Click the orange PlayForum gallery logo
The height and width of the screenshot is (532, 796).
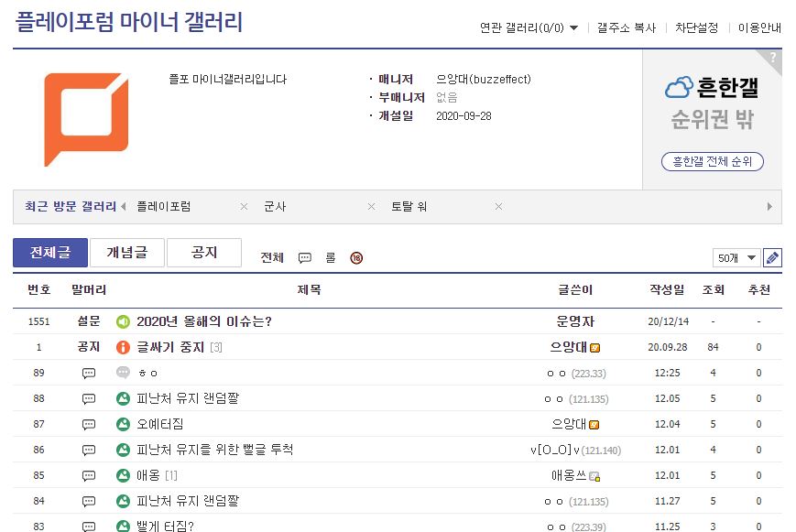point(87,119)
